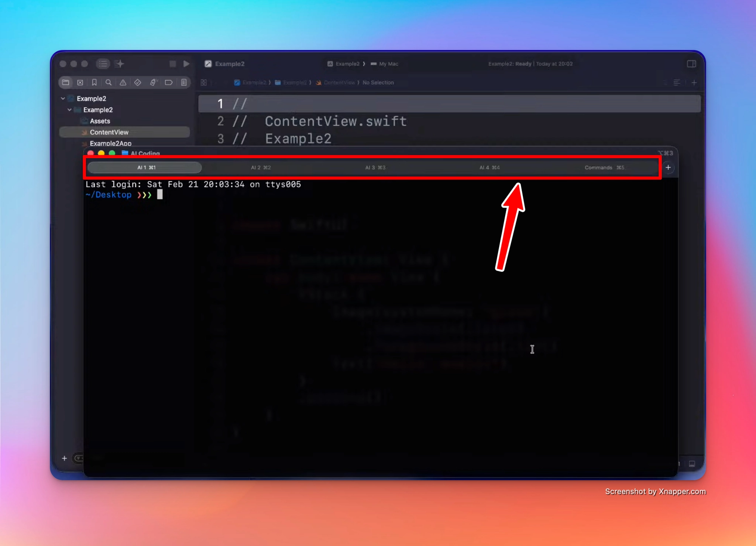Add a new terminal tab with plus button

pos(668,167)
